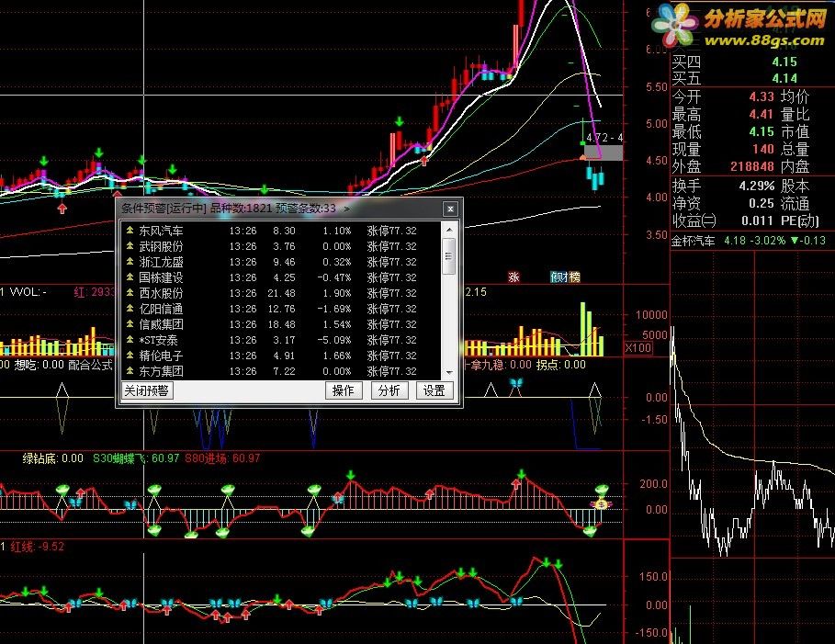Click the 换手 value 4.29%
This screenshot has width=835, height=644.
(x=756, y=186)
